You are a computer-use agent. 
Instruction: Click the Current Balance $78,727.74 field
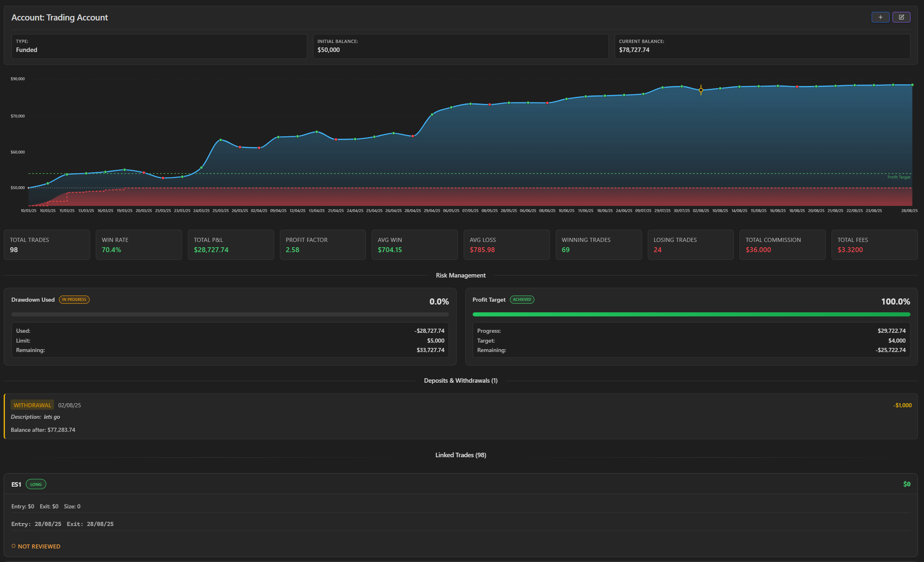(762, 46)
